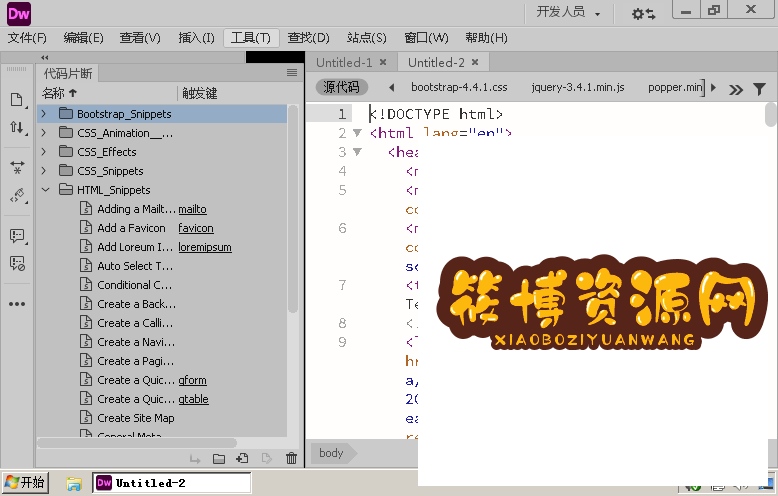Expand the CSS_Effects folder
The height and width of the screenshot is (496, 778).
tap(44, 151)
